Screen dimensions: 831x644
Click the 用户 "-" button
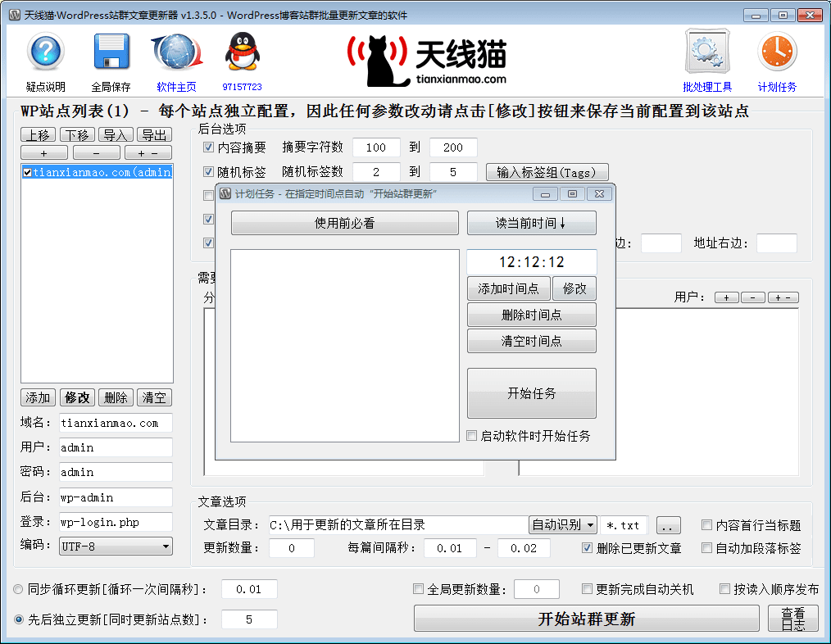[753, 297]
